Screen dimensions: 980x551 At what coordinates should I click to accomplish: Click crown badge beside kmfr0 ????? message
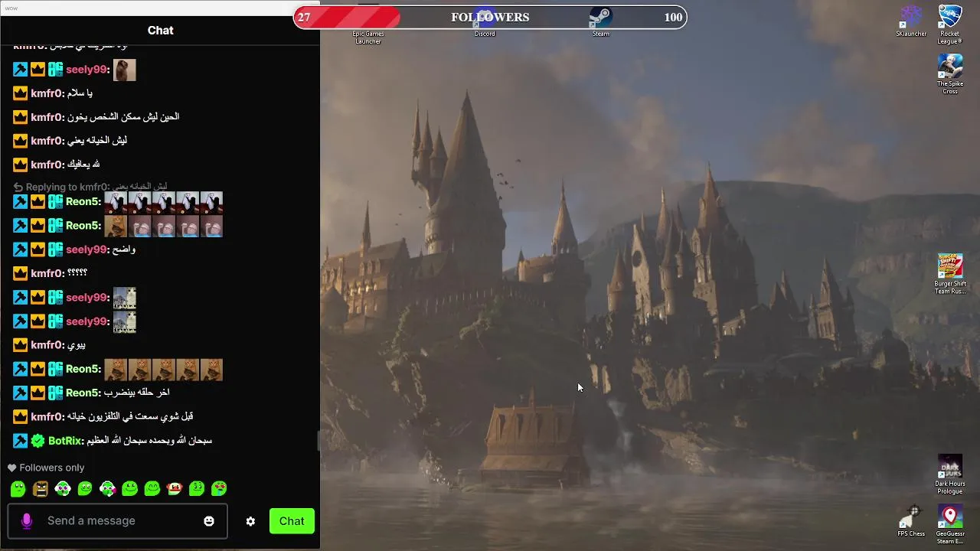(20, 273)
